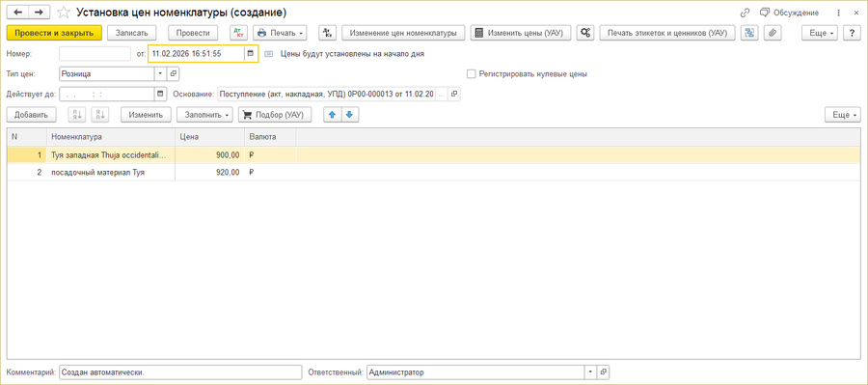The width and height of the screenshot is (868, 385).
Task: Click Действует до date field
Action: coord(107,95)
